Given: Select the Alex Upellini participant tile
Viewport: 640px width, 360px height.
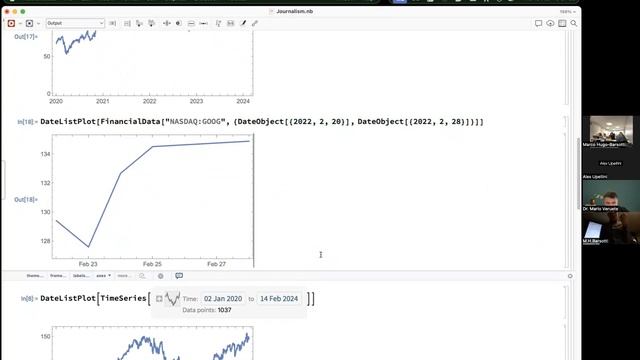Looking at the screenshot, I should (611, 164).
